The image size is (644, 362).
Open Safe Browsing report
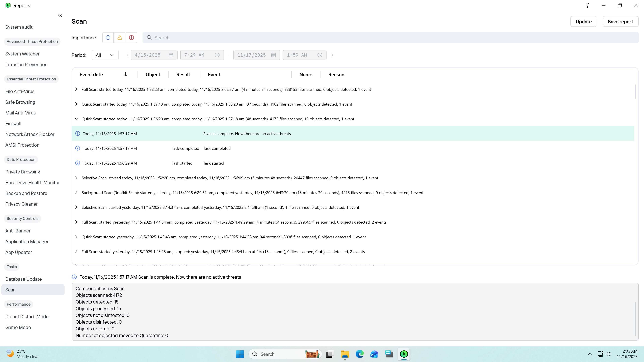[x=20, y=102]
